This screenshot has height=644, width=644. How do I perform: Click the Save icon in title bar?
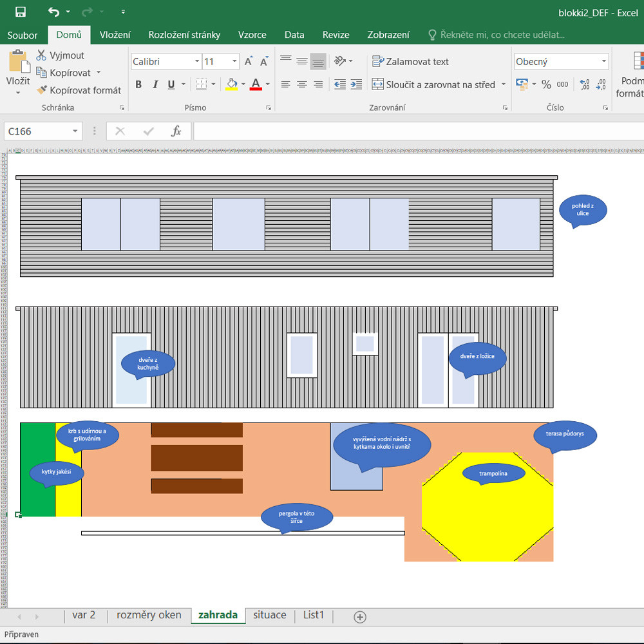coord(21,12)
